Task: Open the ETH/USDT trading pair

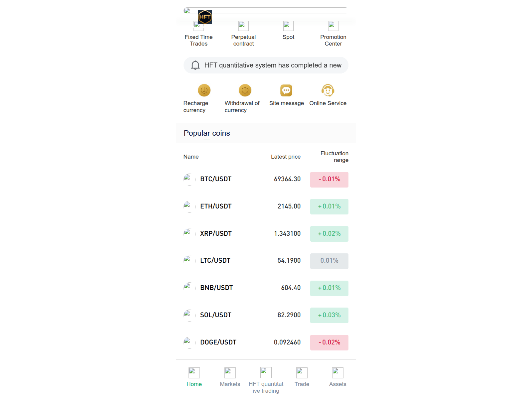Action: pyautogui.click(x=216, y=206)
